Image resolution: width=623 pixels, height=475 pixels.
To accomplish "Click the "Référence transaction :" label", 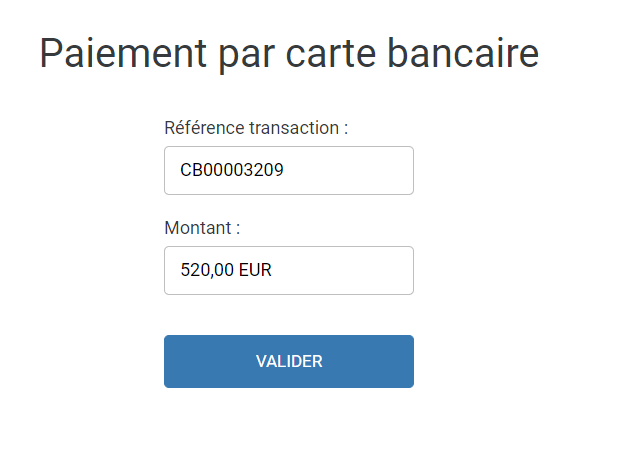I will 256,128.
